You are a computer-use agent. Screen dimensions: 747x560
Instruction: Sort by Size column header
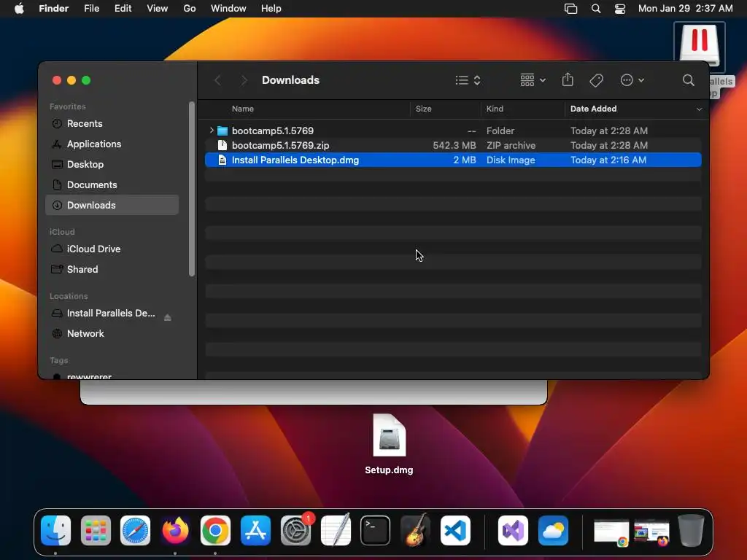424,109
